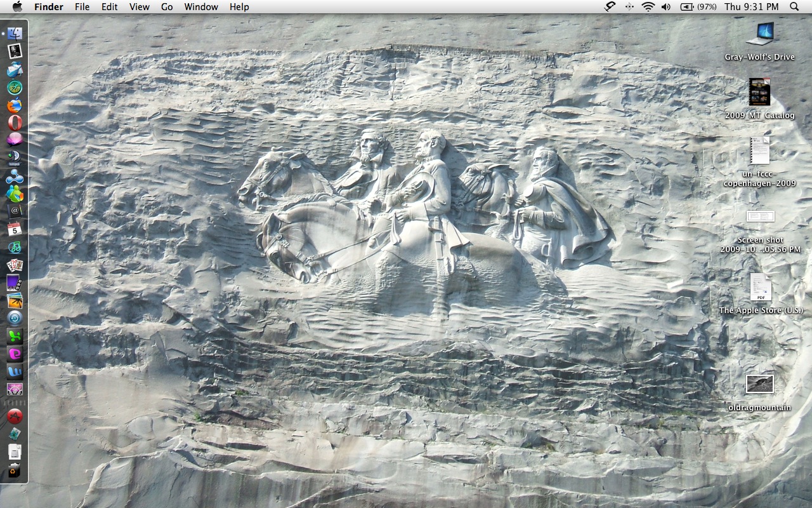Open the TeamSpeak-style headset icon in dock
The width and height of the screenshot is (812, 508).
[x=15, y=157]
